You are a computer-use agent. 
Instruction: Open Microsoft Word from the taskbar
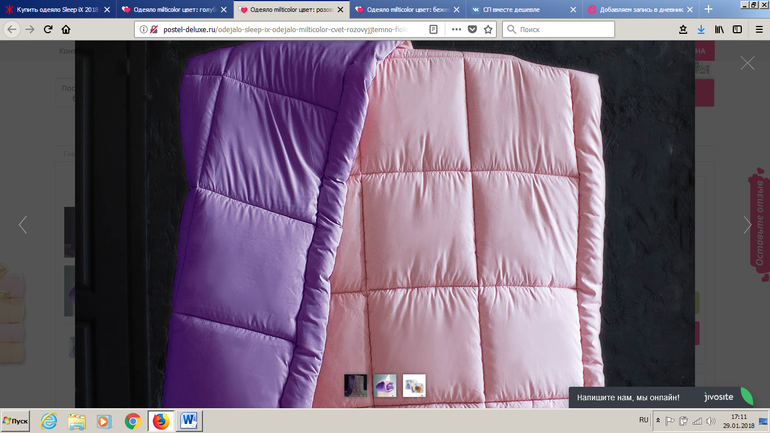pyautogui.click(x=190, y=421)
